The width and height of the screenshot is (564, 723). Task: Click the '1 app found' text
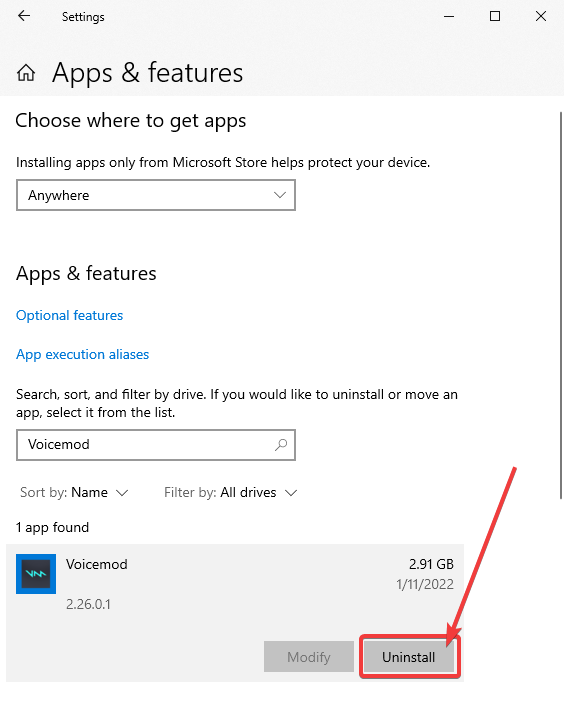pos(52,527)
